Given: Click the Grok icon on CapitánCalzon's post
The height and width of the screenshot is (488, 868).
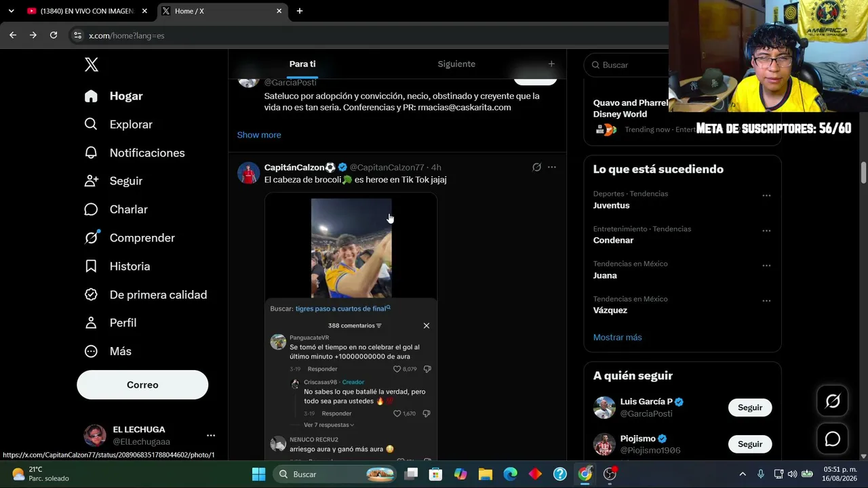Looking at the screenshot, I should (536, 167).
